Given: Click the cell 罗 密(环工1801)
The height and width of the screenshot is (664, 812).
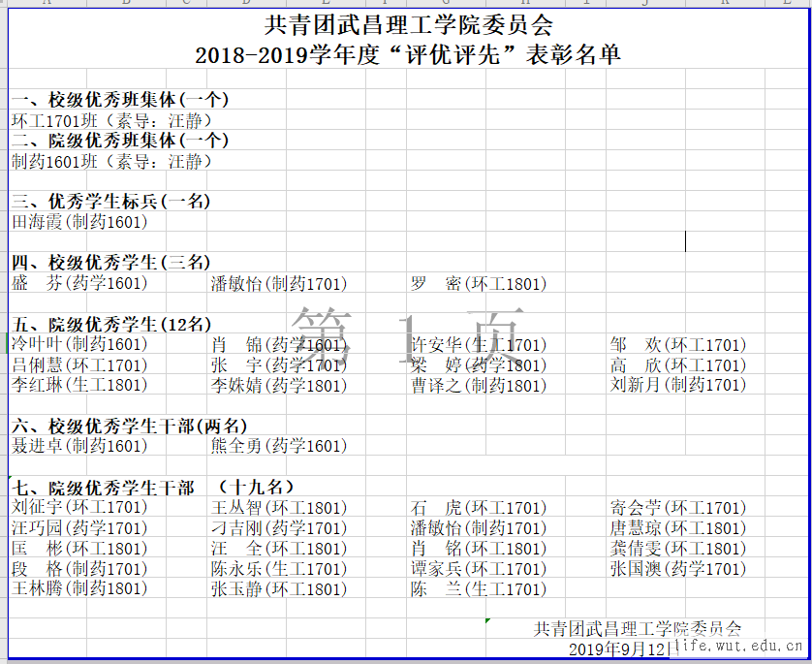Looking at the screenshot, I should [x=479, y=283].
